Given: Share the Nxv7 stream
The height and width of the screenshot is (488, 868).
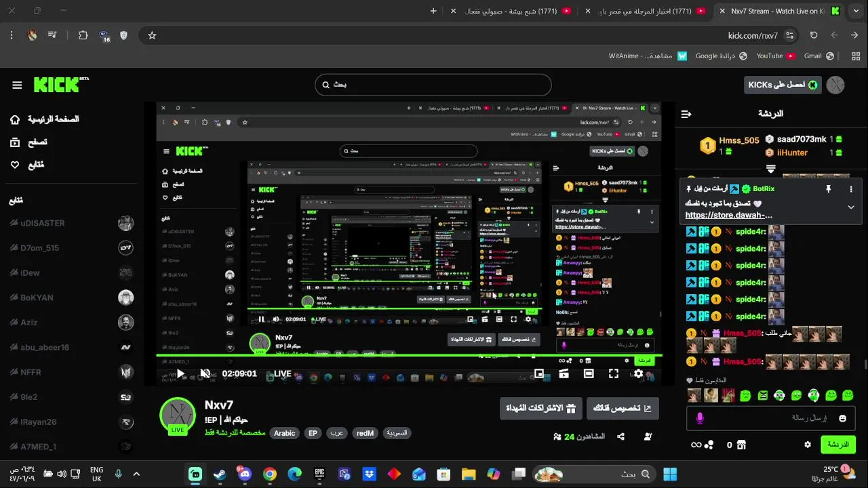Looking at the screenshot, I should click(620, 436).
